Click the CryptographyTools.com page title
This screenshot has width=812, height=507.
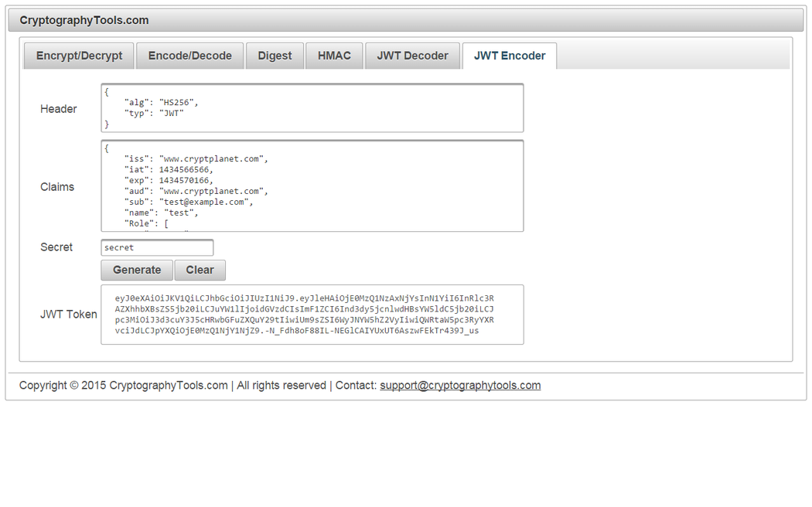[84, 20]
